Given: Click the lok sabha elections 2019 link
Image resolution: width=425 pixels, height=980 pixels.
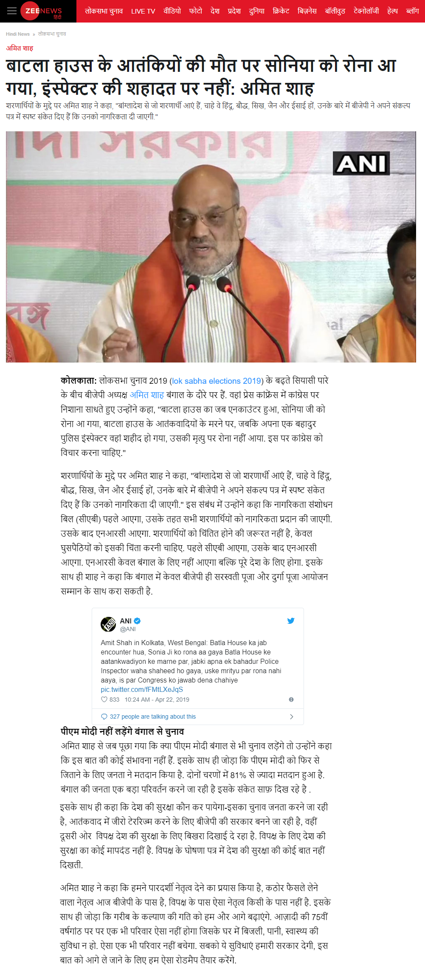Looking at the screenshot, I should point(217,381).
